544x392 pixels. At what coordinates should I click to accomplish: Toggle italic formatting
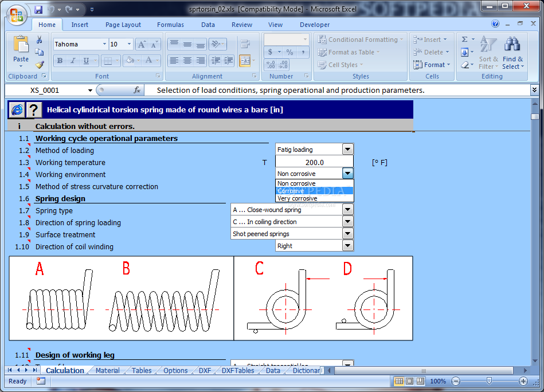click(73, 61)
